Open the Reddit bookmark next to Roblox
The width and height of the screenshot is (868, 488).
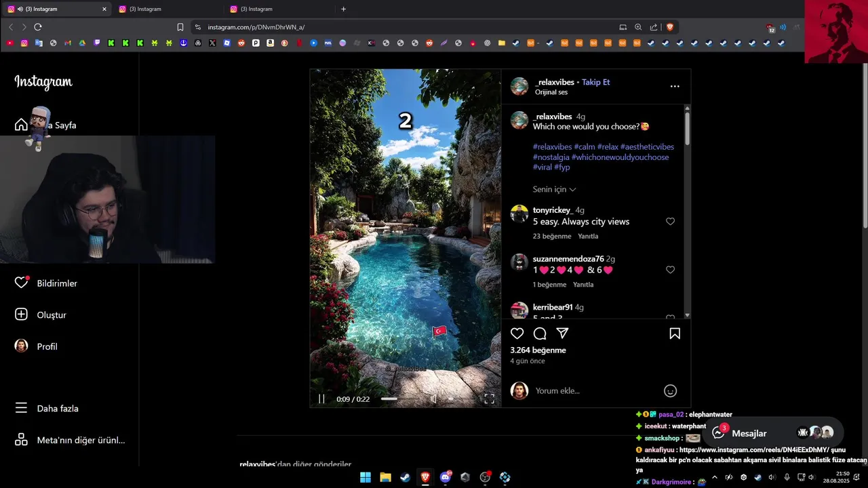click(241, 43)
